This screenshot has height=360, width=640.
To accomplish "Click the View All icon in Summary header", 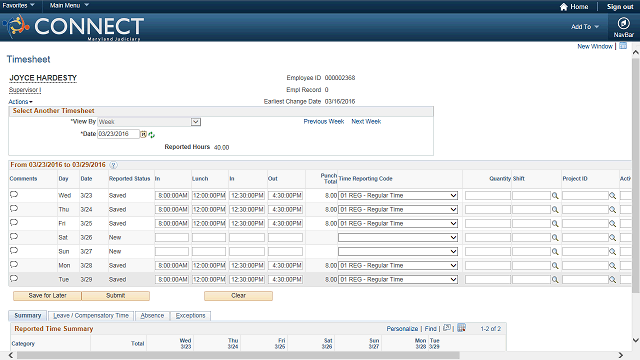I will click(x=447, y=328).
